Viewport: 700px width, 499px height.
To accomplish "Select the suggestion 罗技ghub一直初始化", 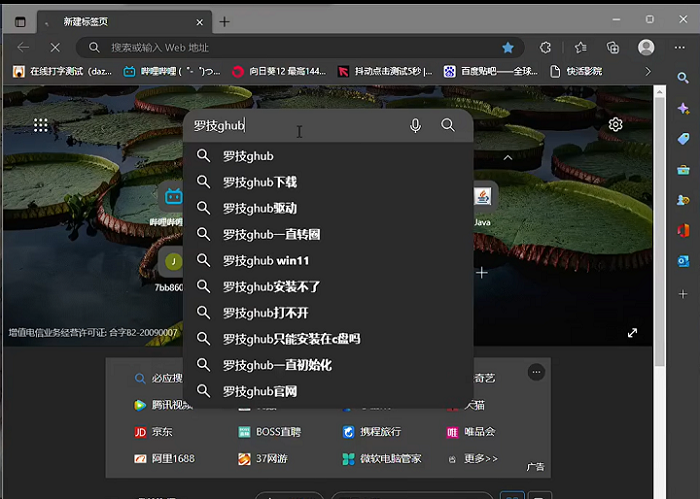I will (x=328, y=365).
